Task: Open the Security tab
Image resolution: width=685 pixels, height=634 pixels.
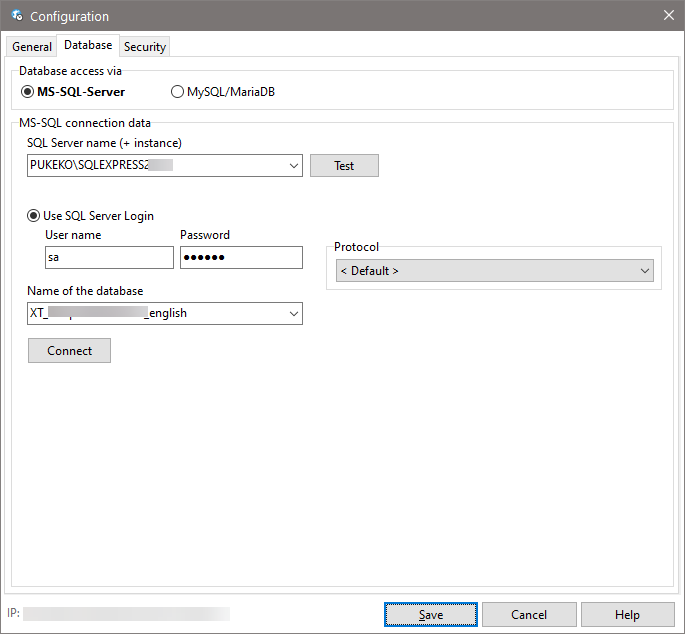Action: pyautogui.click(x=145, y=47)
